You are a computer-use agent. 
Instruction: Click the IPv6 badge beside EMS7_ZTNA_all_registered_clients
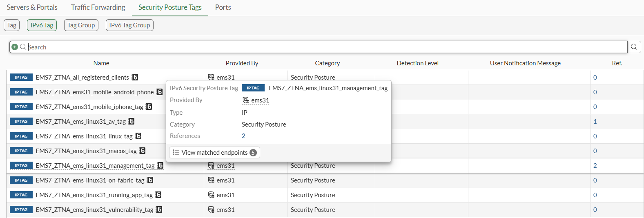coord(135,77)
